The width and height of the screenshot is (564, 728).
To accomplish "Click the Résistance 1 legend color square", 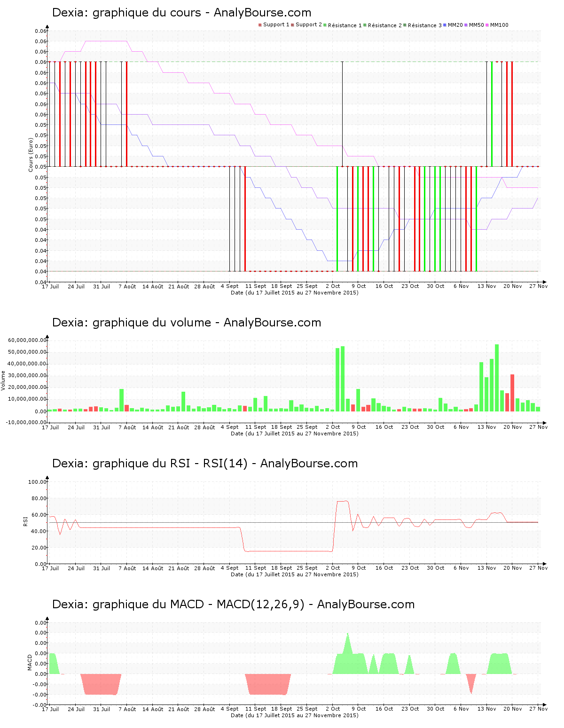I will coord(325,25).
